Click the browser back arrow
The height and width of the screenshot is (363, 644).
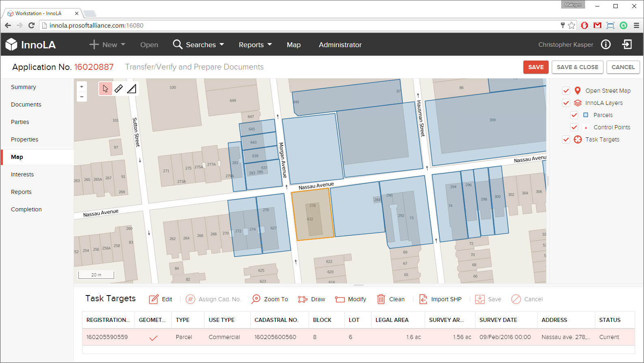coord(8,25)
